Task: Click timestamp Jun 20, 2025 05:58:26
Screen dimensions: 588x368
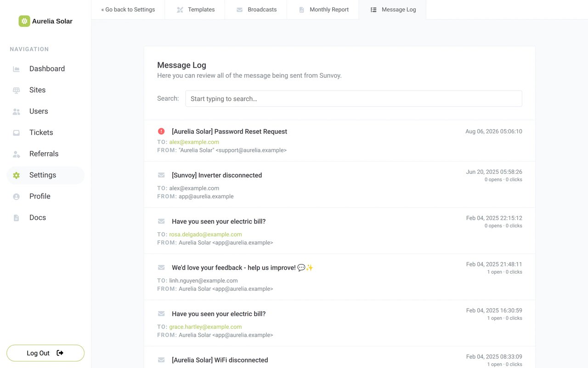Action: click(494, 172)
